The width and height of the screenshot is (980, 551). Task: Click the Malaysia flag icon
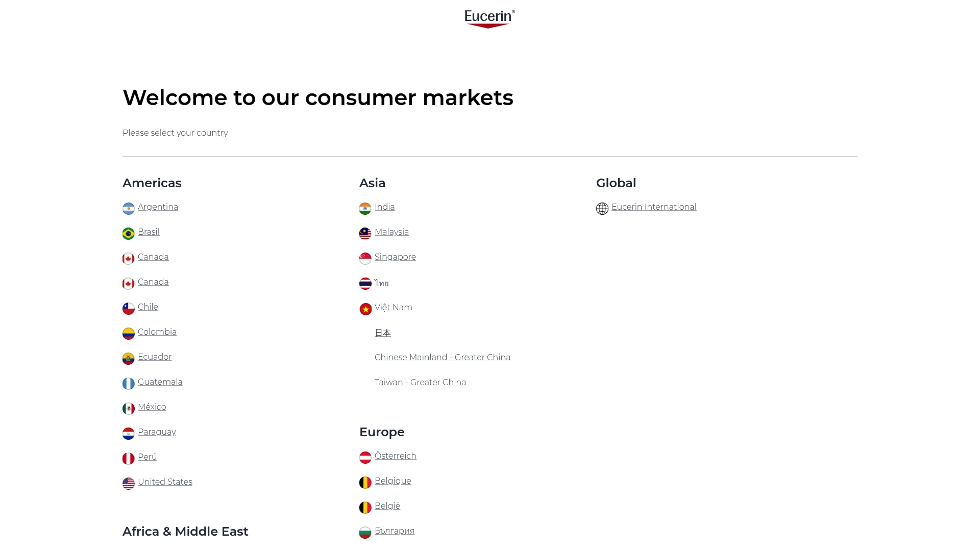[365, 233]
